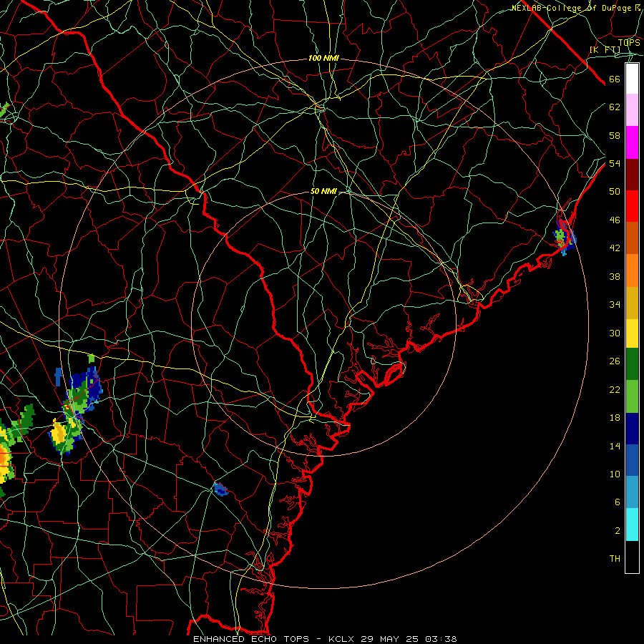Click the 100 NMI range ring label
The image size is (644, 644).
323,59
